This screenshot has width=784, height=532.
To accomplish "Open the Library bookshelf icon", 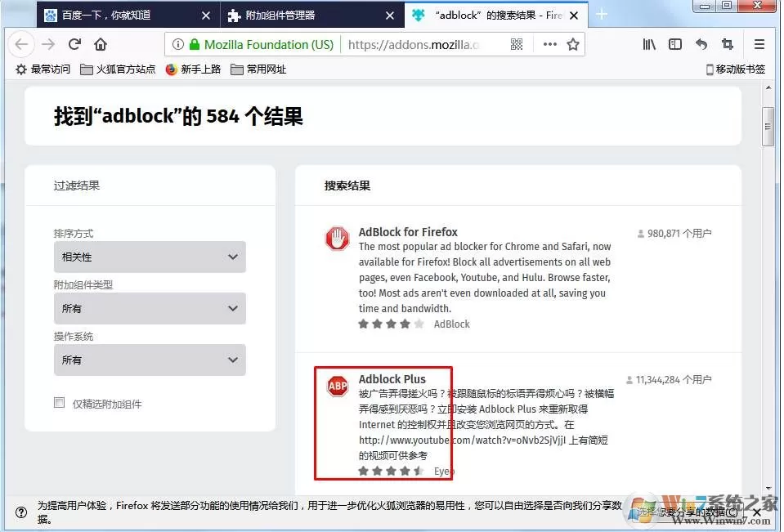I will point(649,44).
